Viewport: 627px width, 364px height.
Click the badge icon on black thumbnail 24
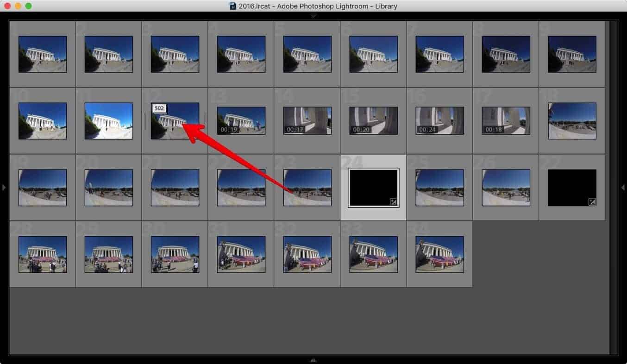point(393,201)
